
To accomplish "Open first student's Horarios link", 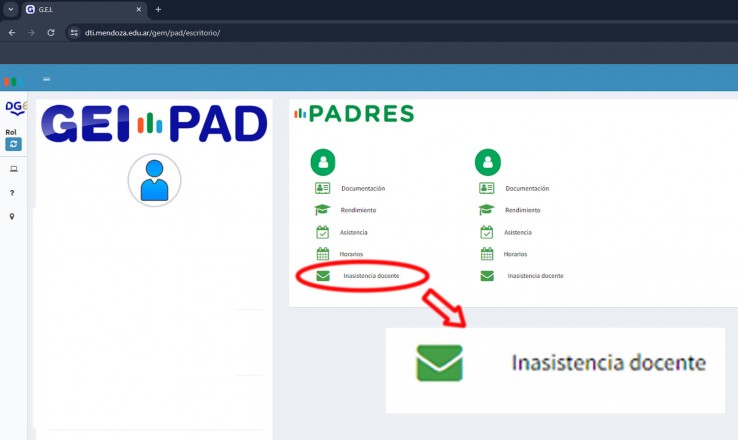I will (x=353, y=254).
